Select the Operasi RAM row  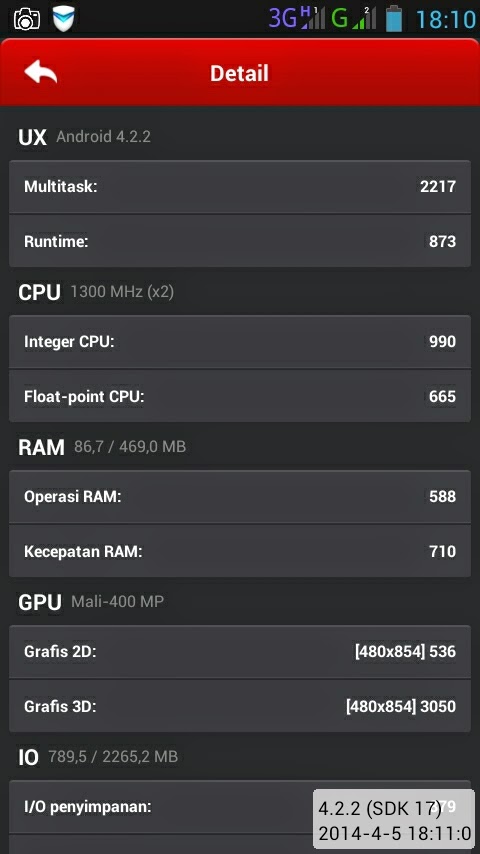pos(240,497)
